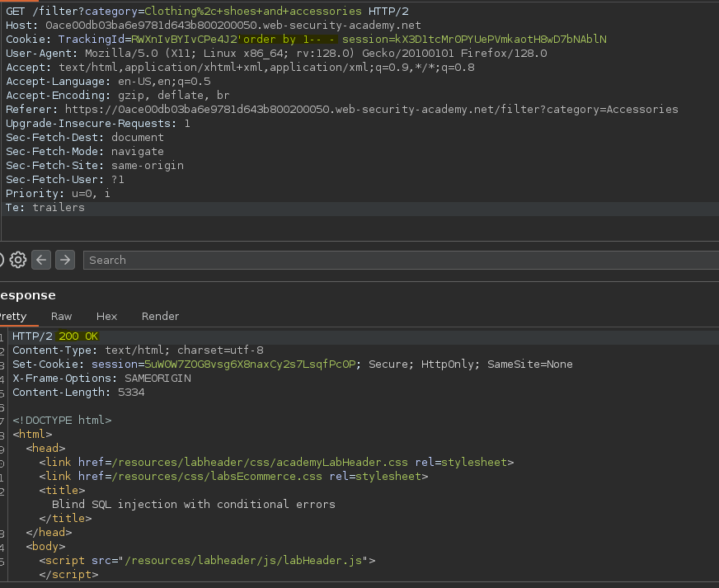Click the GET /filter request line

[x=207, y=11]
